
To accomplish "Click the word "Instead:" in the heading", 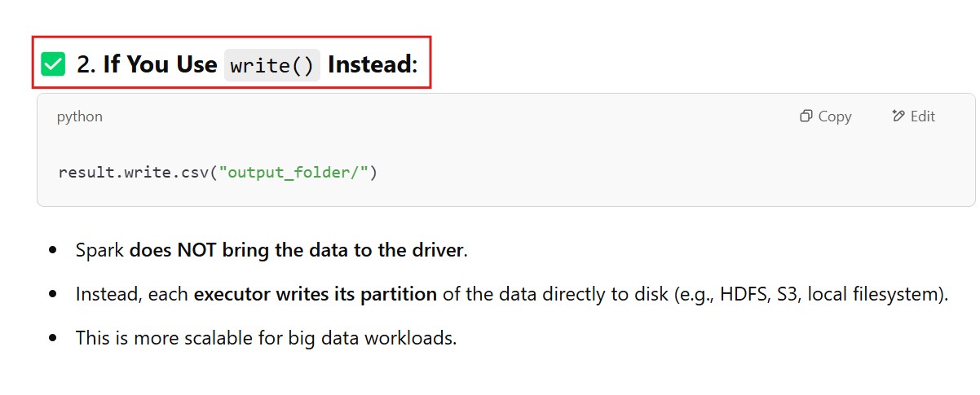I will [x=373, y=64].
